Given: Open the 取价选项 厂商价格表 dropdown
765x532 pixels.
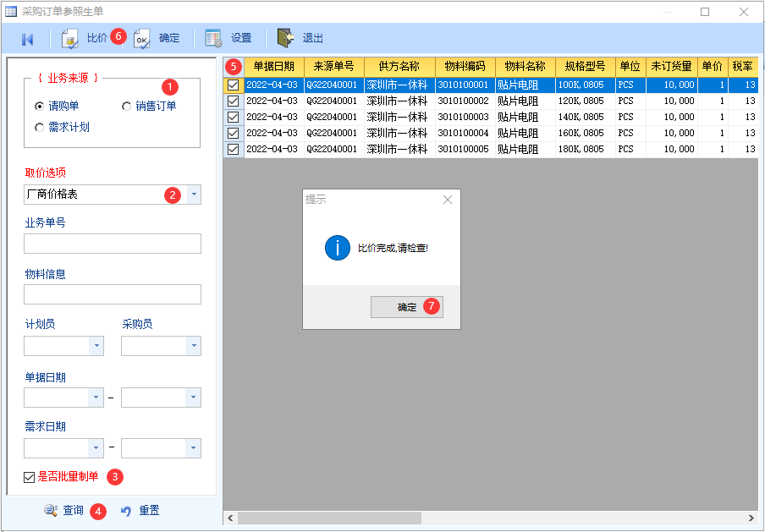Looking at the screenshot, I should pos(194,195).
